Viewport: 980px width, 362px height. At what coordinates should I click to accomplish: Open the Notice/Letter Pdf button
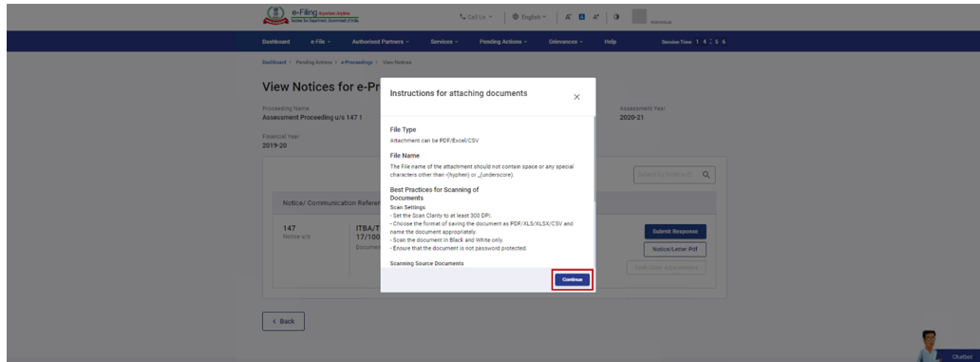pos(675,250)
